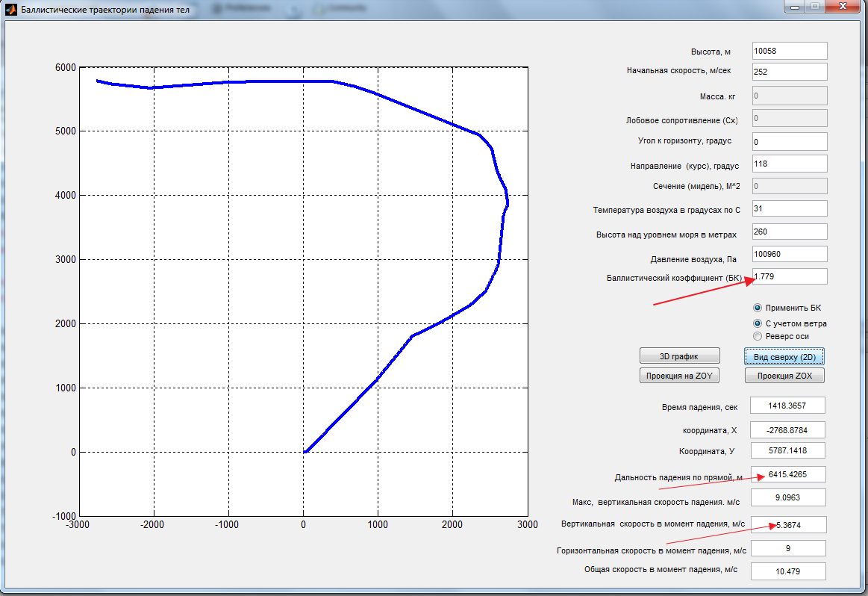868x596 pixels.
Task: Click 'Баллистический коэффициент (БК)' label
Action: pos(674,278)
